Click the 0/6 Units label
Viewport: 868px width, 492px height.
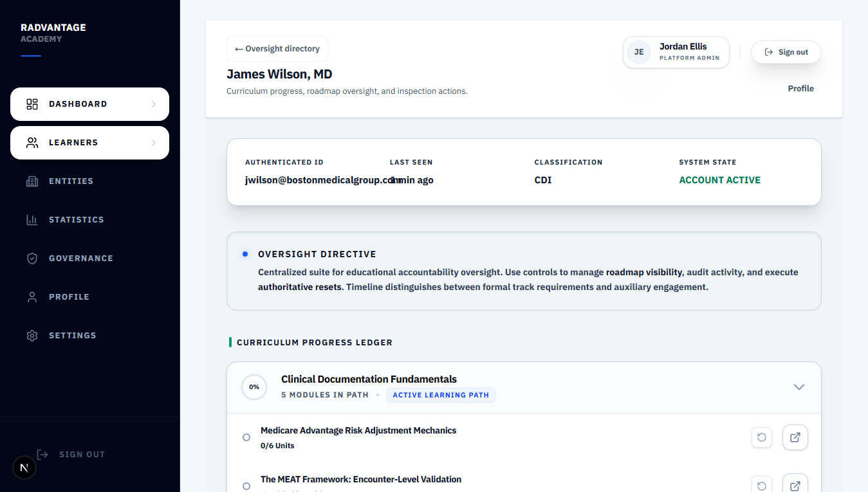coord(277,446)
